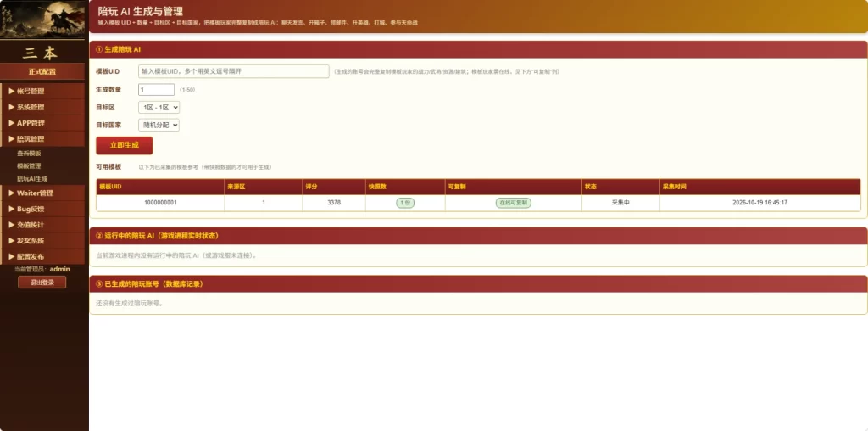
Task: Open the 陪玩AI生成 submenu item
Action: 32,179
